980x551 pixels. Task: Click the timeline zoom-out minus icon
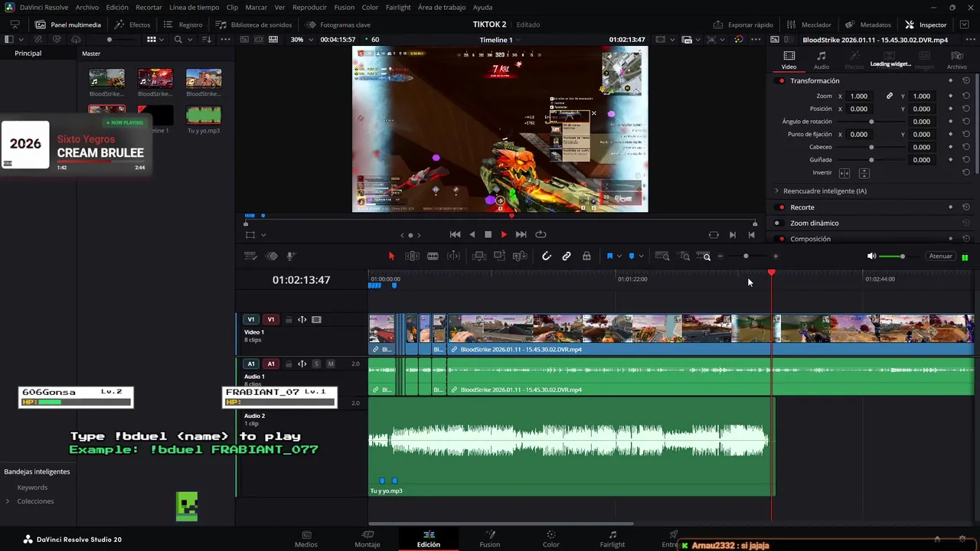point(720,256)
